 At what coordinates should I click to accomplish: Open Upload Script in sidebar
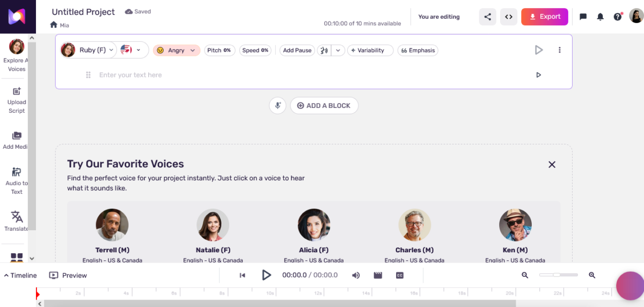point(17,100)
